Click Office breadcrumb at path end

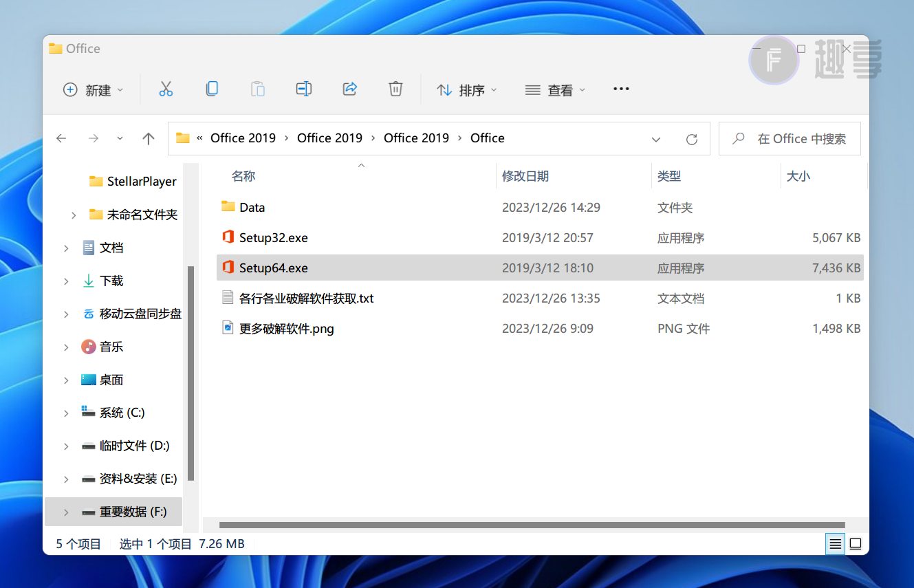[x=488, y=138]
